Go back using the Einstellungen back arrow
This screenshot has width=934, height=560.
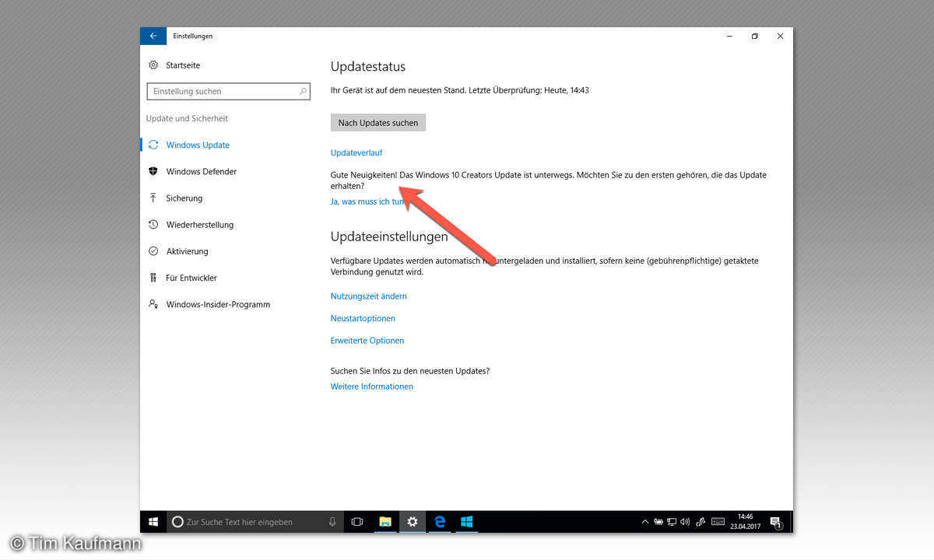(x=153, y=36)
